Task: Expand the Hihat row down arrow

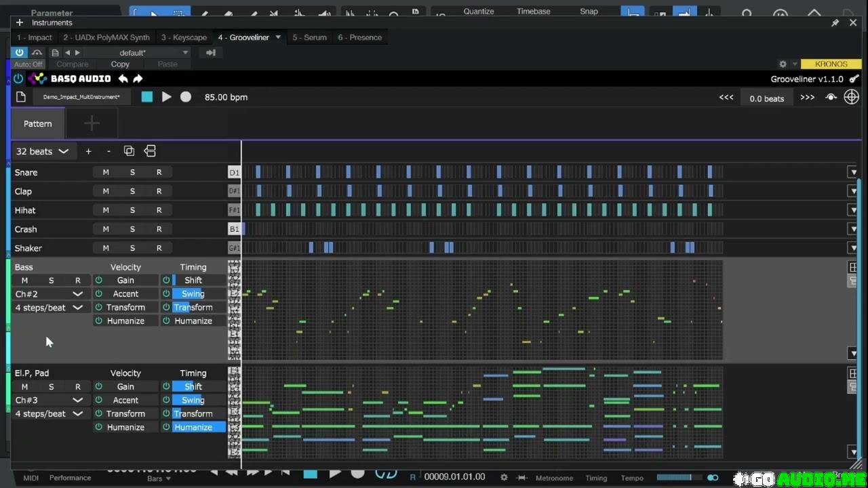Action: tap(854, 210)
